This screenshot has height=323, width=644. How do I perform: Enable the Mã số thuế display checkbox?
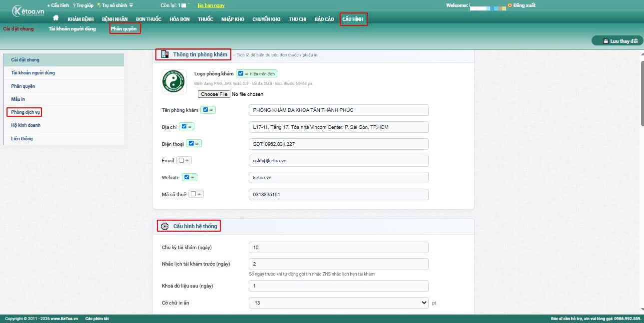pos(193,194)
